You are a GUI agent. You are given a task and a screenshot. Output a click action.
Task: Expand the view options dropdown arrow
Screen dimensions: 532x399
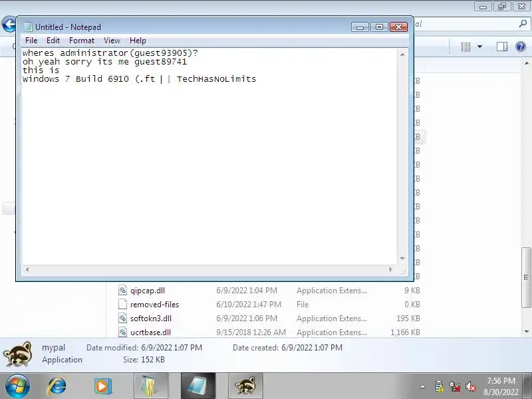pos(479,47)
